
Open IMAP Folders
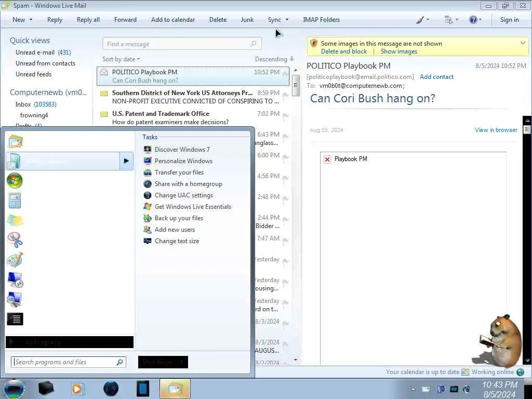click(x=321, y=20)
